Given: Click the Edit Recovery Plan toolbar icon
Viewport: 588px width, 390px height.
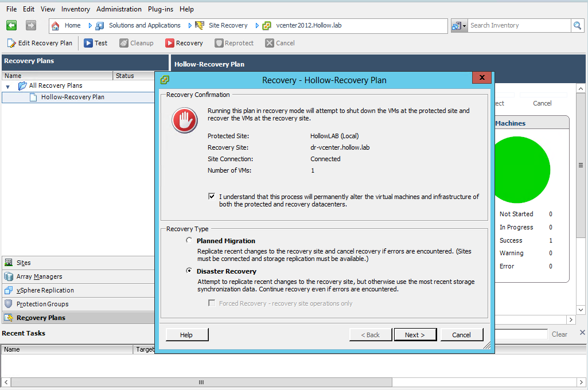Looking at the screenshot, I should coord(11,43).
